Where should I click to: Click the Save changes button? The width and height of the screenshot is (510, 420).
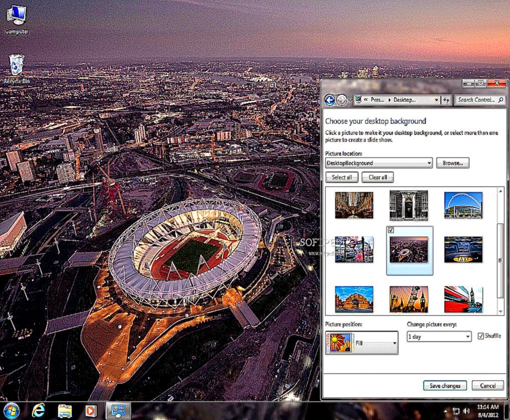click(444, 385)
